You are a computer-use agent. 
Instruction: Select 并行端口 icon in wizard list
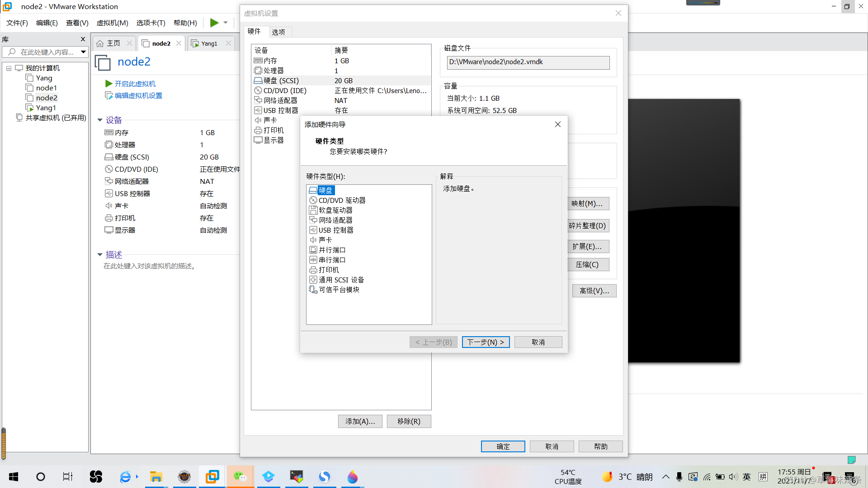[x=313, y=250]
